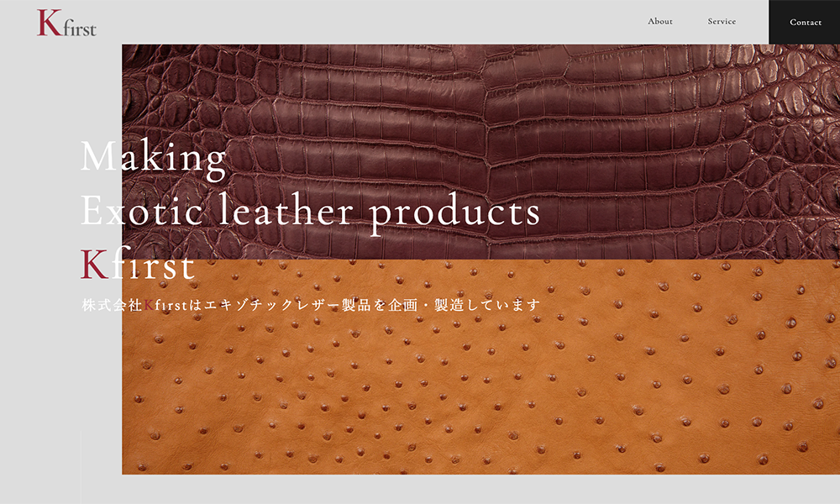Screen dimensions: 840x504
Task: Click the Kfirst logo in the header
Action: [x=66, y=23]
